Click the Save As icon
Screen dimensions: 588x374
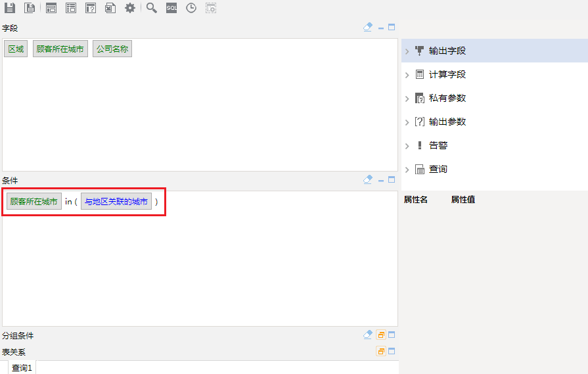30,8
